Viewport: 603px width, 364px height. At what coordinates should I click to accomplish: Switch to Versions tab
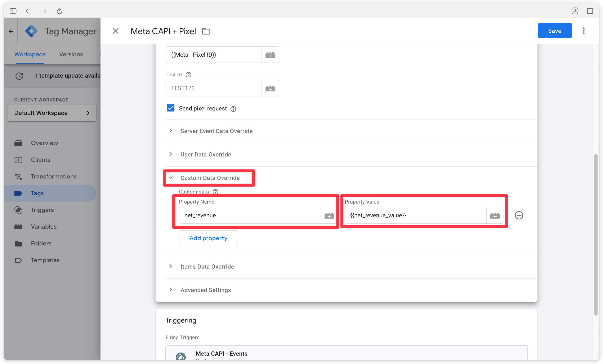tap(71, 54)
